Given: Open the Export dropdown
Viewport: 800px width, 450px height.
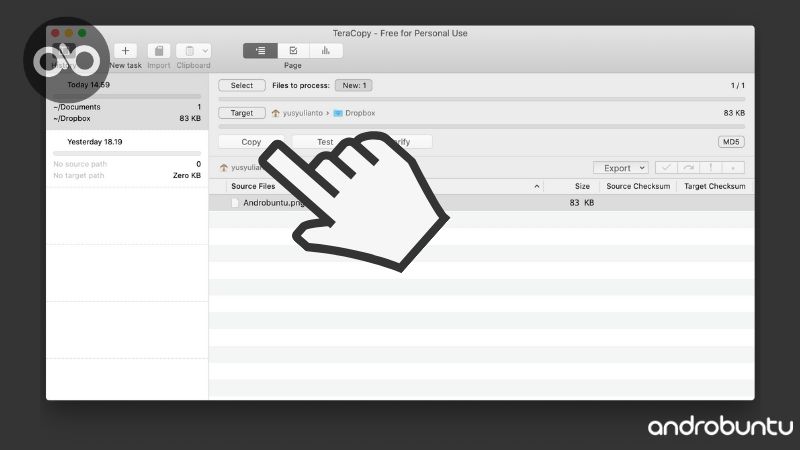Looking at the screenshot, I should click(621, 168).
